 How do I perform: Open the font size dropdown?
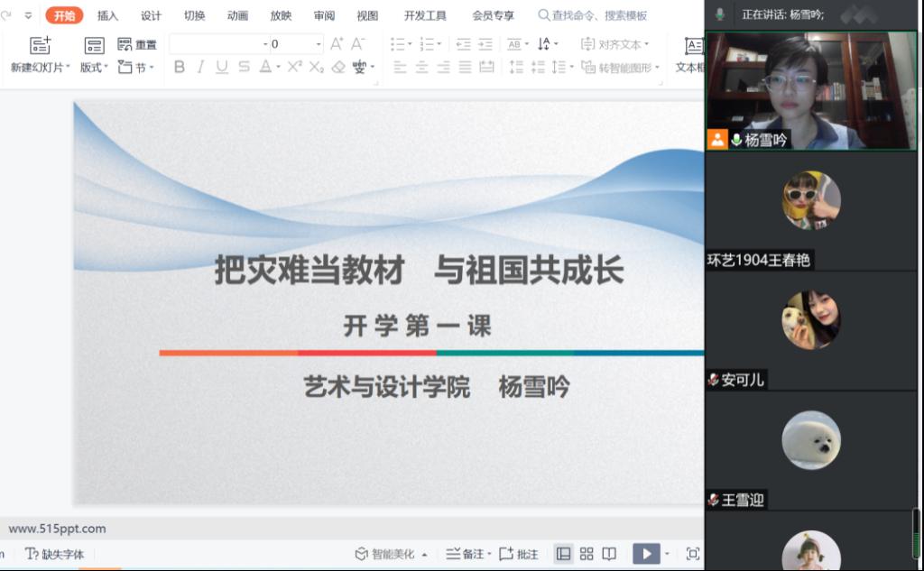(319, 44)
